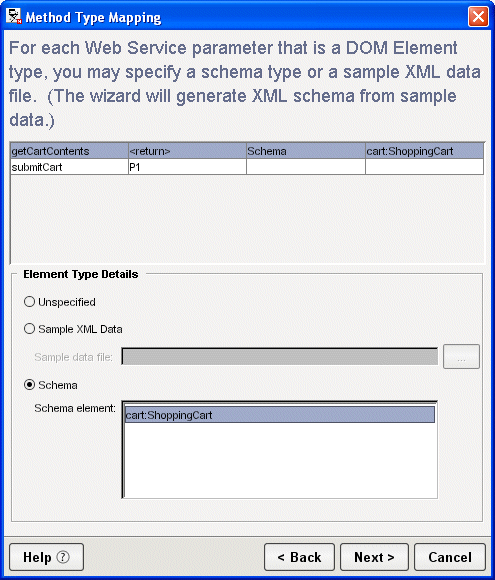Screen dimensions: 495x580
Task: Select cart:ShoppingCart in the Schema element list
Action: click(x=280, y=415)
